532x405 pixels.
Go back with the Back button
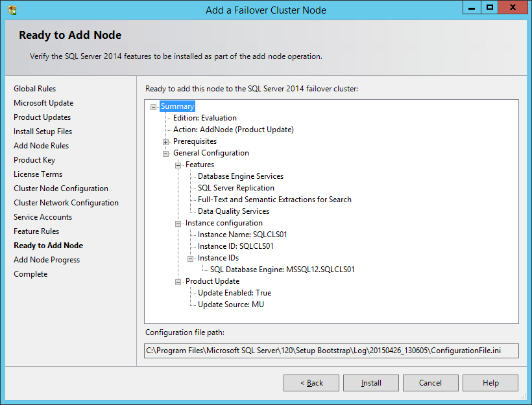click(x=311, y=383)
